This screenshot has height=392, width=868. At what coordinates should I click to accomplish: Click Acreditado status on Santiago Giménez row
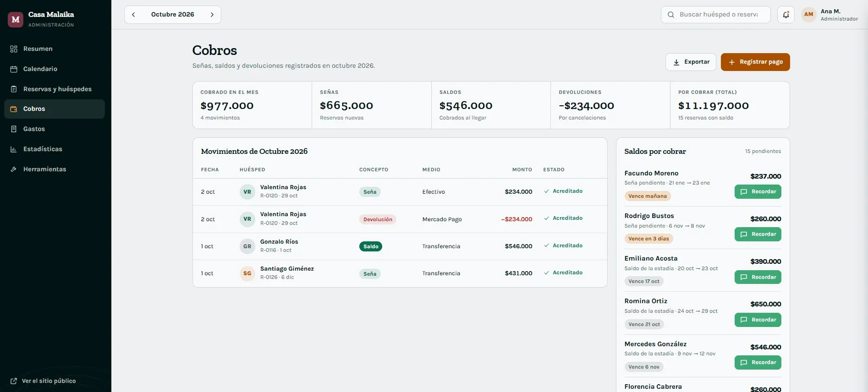(563, 273)
